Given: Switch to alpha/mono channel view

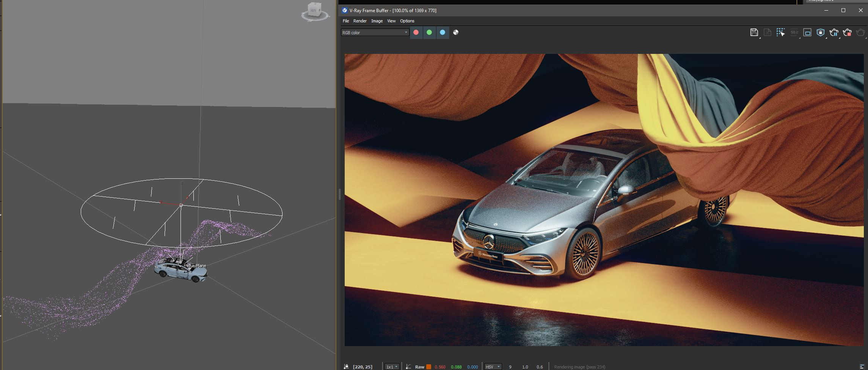Looking at the screenshot, I should point(456,33).
